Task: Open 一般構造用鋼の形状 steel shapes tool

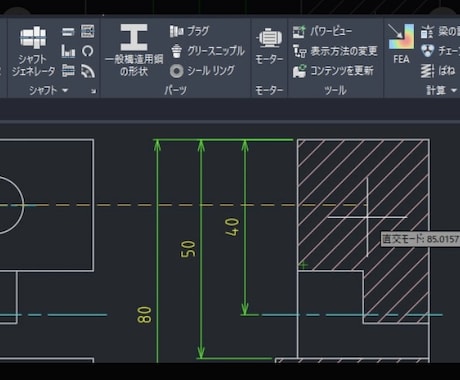Action: pyautogui.click(x=134, y=50)
